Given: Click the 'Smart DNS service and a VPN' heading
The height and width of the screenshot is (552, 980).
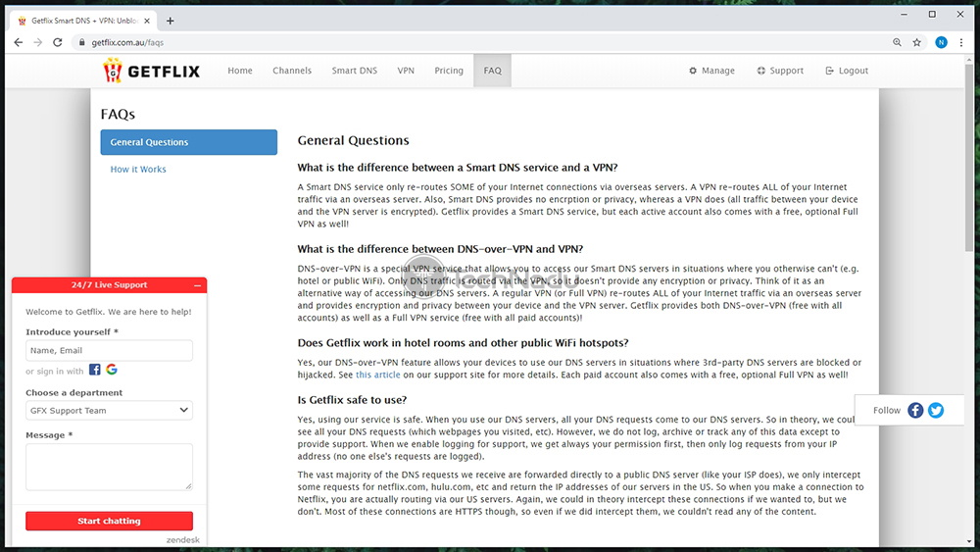Looking at the screenshot, I should [x=458, y=168].
